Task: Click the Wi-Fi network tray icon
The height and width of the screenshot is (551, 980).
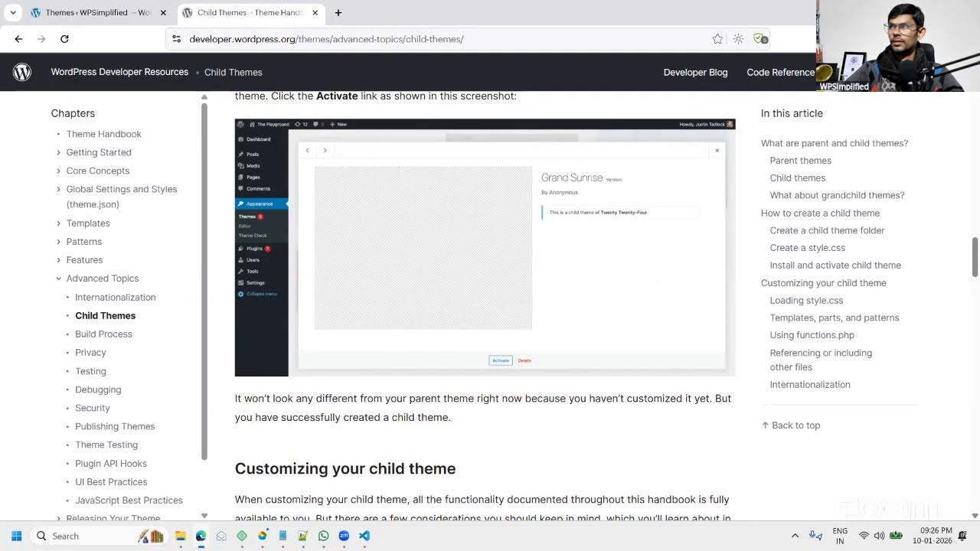Action: coord(864,536)
